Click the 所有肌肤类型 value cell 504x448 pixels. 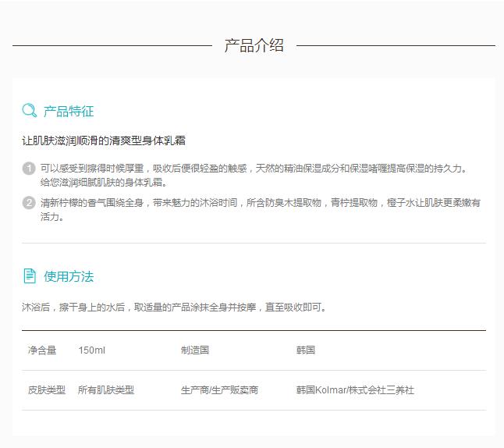coord(106,389)
